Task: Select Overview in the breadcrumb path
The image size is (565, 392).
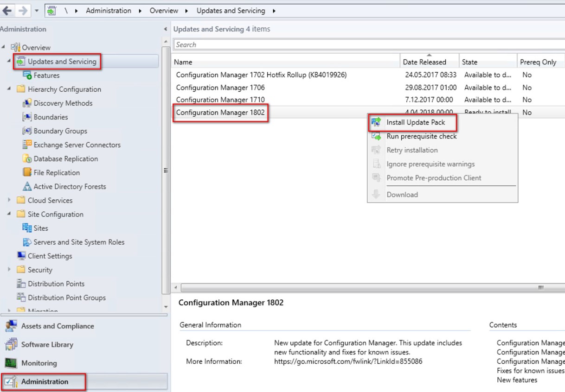Action: tap(164, 10)
